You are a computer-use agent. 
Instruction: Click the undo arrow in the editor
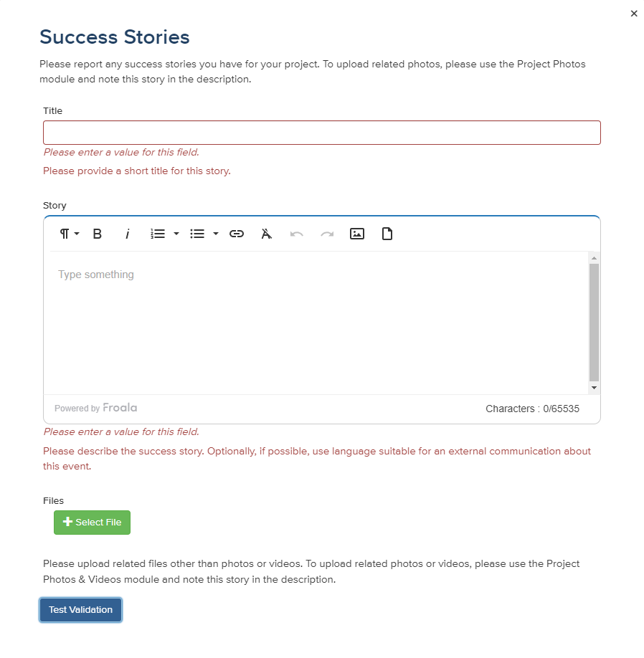[x=297, y=234]
